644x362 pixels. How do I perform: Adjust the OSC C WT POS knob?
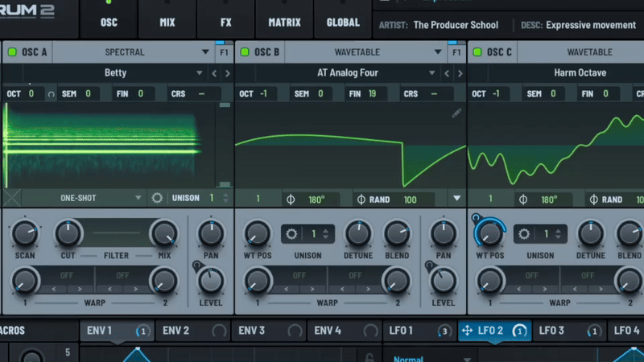tap(489, 234)
